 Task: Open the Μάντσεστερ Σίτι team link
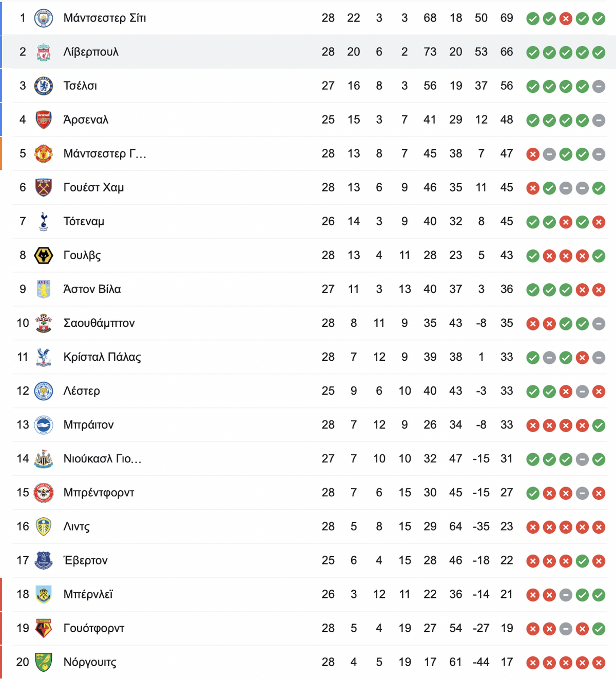[105, 18]
